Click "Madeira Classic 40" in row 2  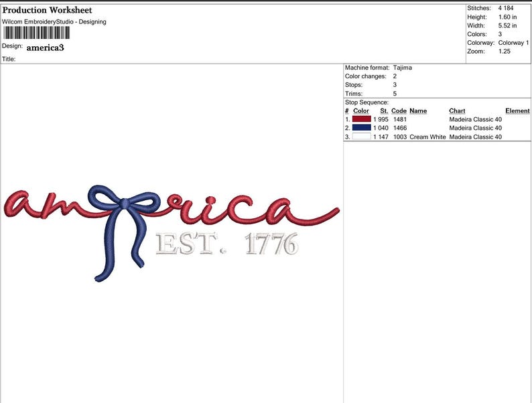[475, 128]
